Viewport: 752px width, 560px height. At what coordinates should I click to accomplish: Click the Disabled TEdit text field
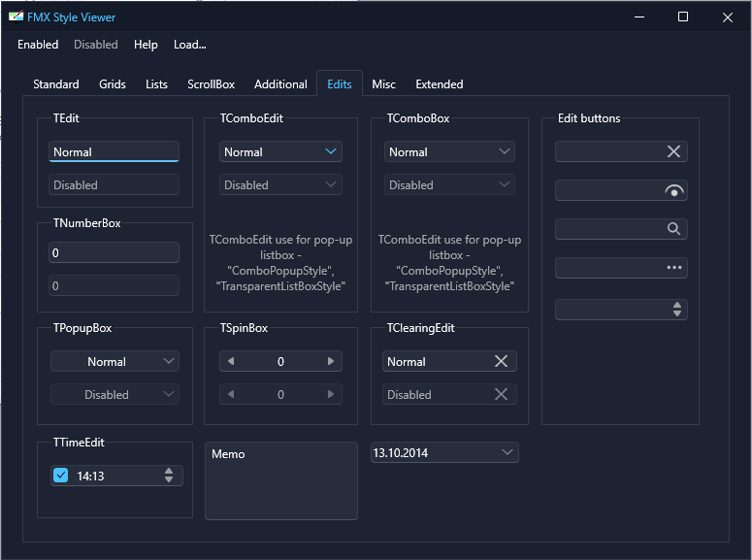point(114,184)
